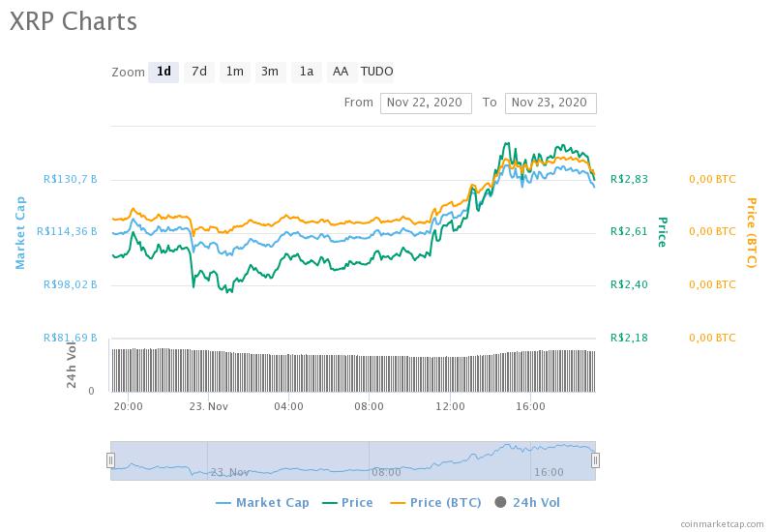Click the 23. Nov time axis label
This screenshot has height=532, width=774.
208,406
